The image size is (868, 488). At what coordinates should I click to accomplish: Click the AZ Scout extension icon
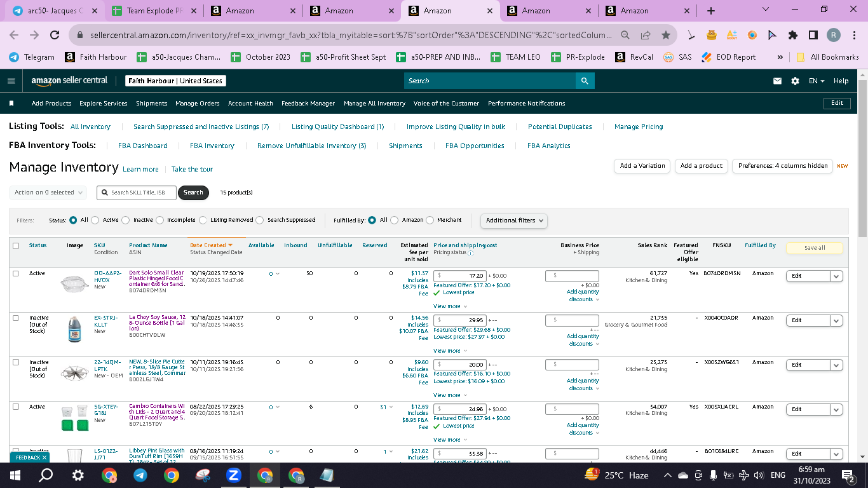pos(732,35)
